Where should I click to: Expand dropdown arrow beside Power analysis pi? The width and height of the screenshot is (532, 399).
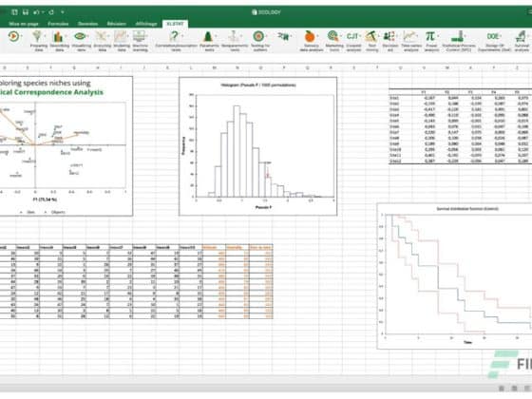click(438, 36)
